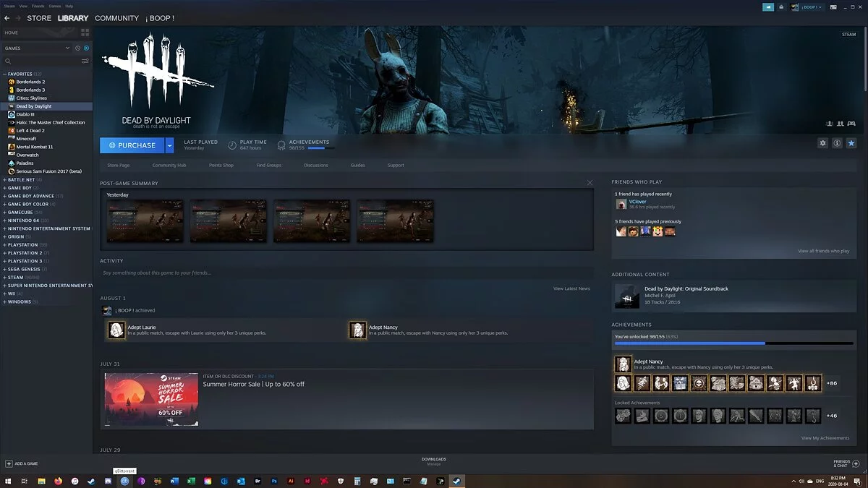Switch to the Store tab
Viewport: 868px width, 488px height.
[39, 18]
